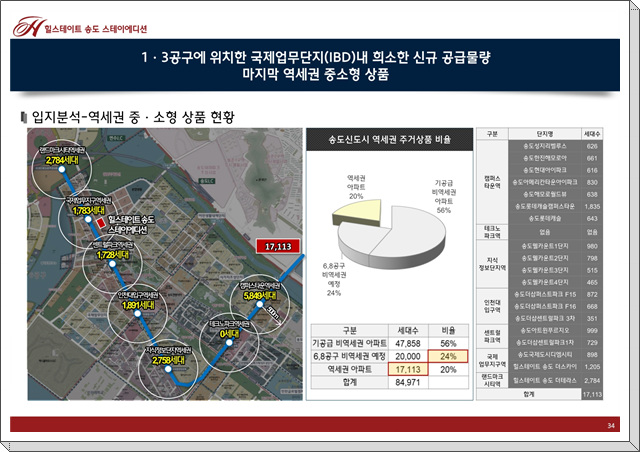Click the '비율' header in summary table

point(448,330)
